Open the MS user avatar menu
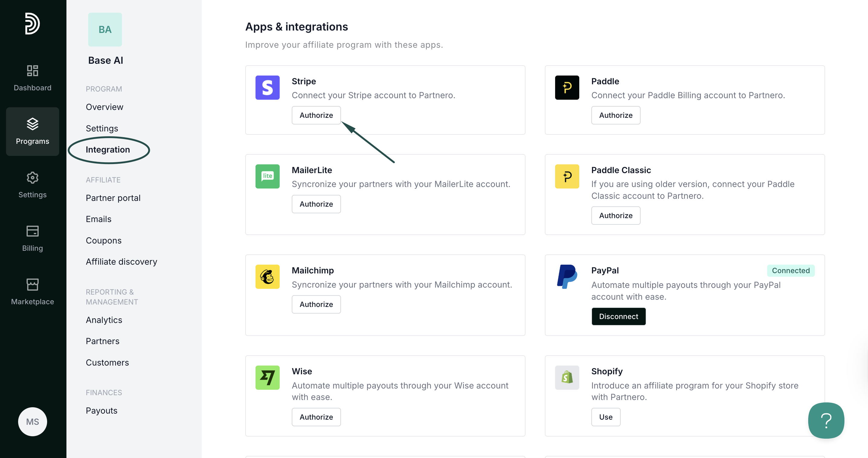This screenshot has height=458, width=868. (32, 422)
